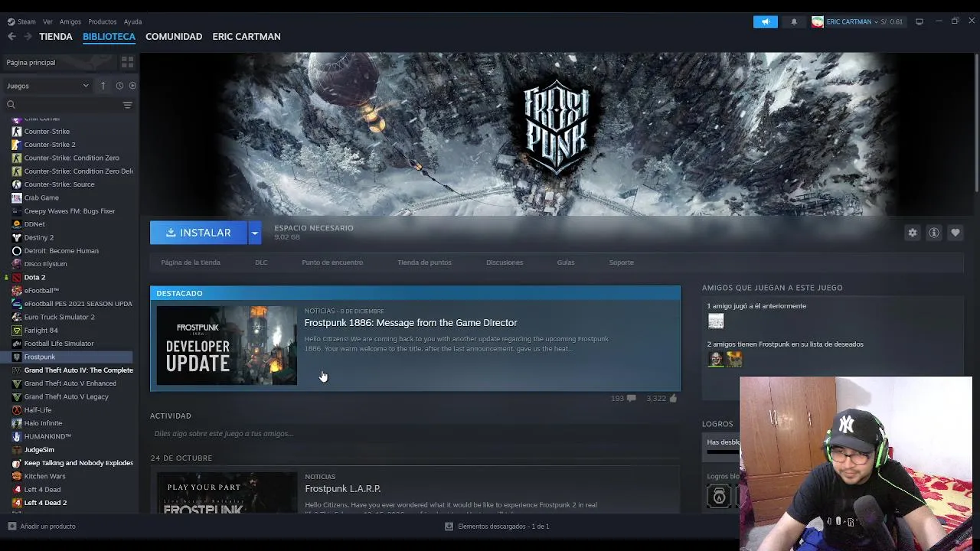Open the advanced filter options icon

127,105
